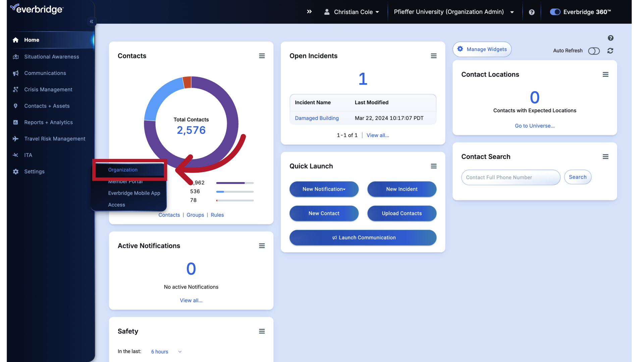
Task: Click the Open Incidents count 1
Action: tap(363, 79)
